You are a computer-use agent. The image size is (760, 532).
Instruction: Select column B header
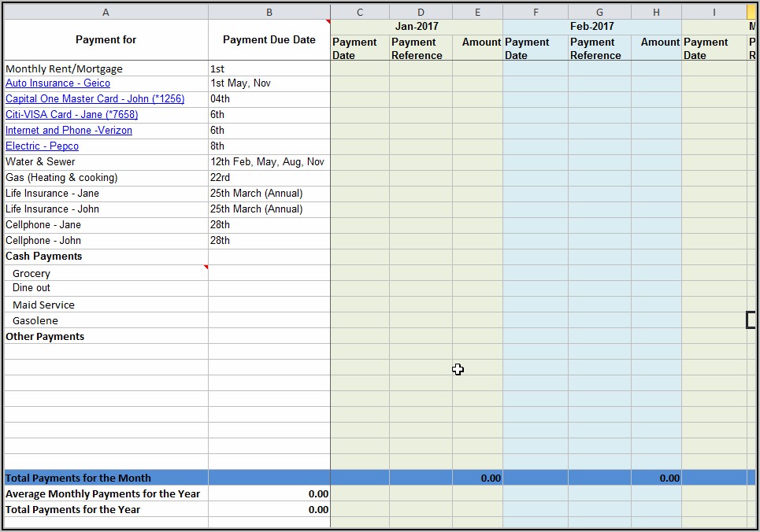tap(269, 12)
